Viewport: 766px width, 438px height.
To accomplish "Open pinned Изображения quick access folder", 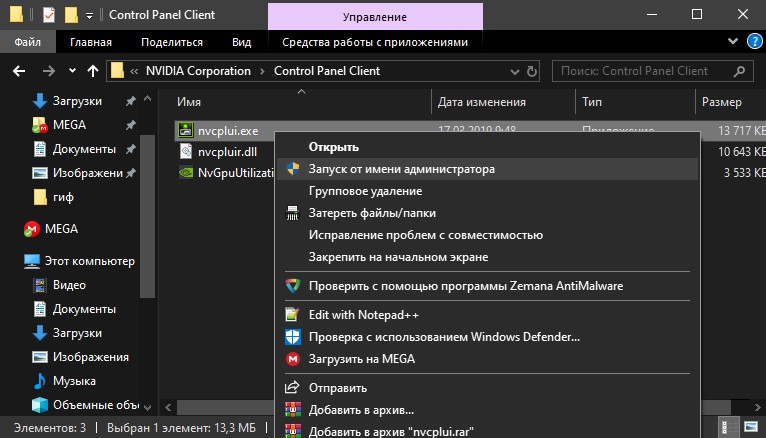I will 87,173.
